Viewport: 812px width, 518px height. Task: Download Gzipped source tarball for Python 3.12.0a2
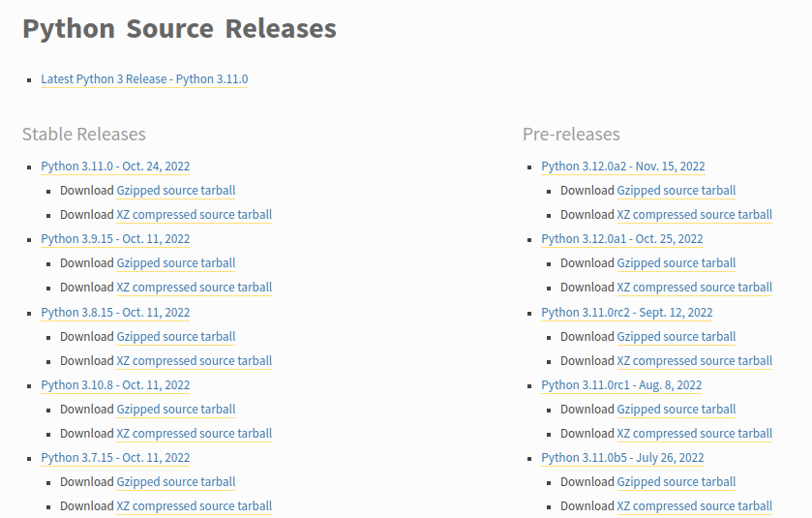[x=677, y=191]
